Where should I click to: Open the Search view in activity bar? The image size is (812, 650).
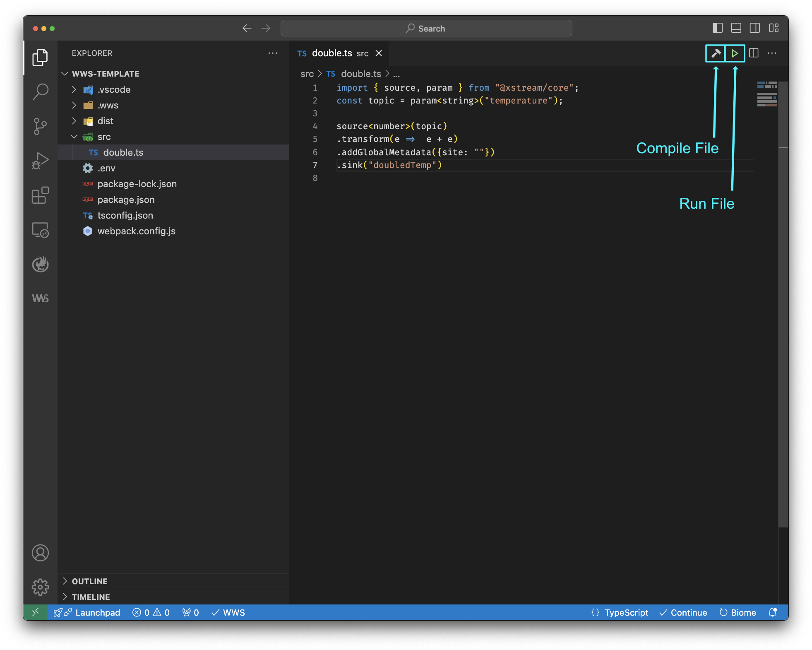(x=40, y=91)
